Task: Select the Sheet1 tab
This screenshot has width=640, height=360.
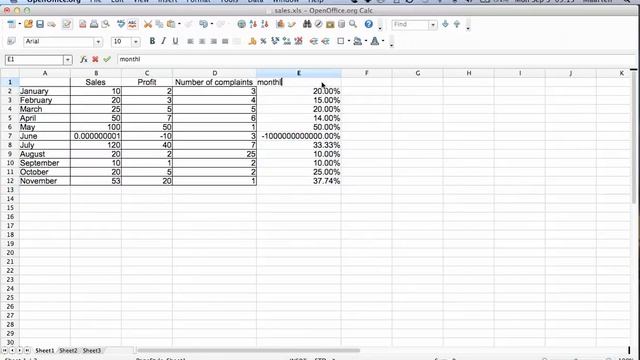Action: pyautogui.click(x=44, y=351)
